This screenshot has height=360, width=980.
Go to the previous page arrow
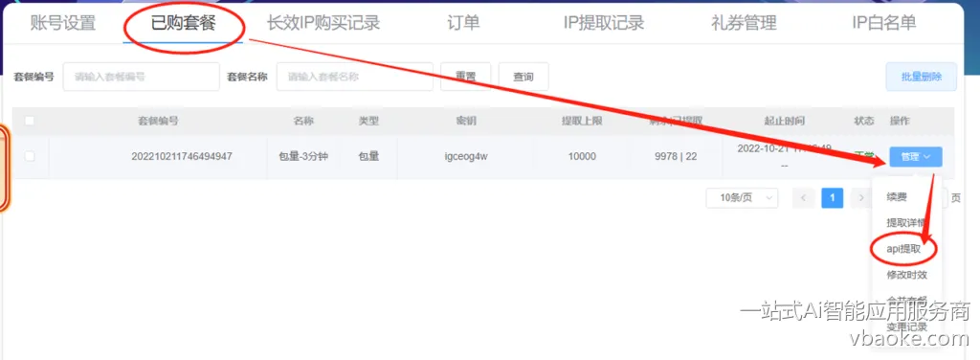point(804,198)
